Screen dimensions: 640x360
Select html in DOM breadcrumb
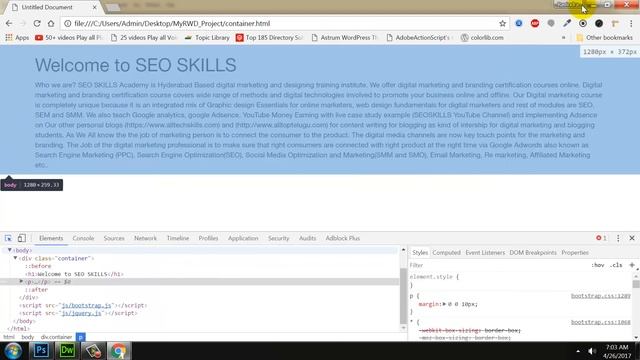click(9, 337)
